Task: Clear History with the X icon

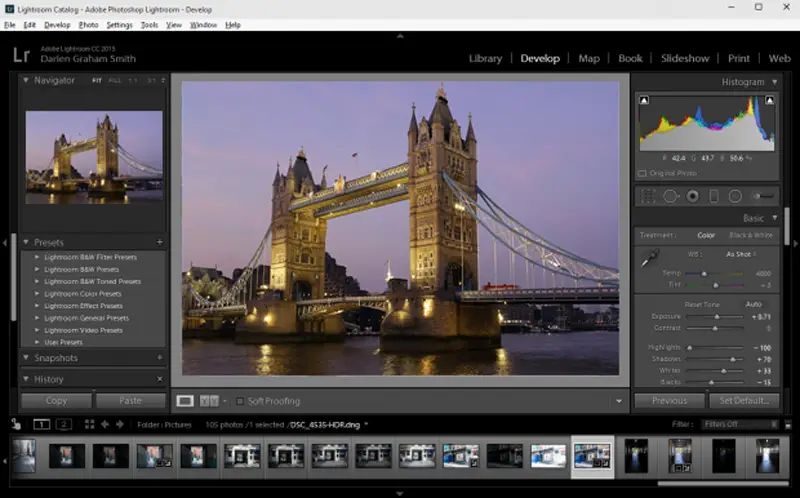Action: 159,380
